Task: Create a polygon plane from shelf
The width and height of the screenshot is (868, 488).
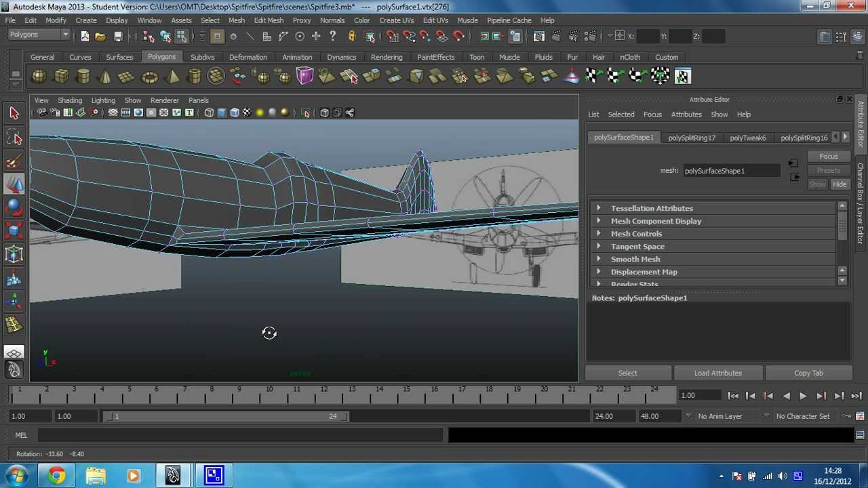Action: 126,77
